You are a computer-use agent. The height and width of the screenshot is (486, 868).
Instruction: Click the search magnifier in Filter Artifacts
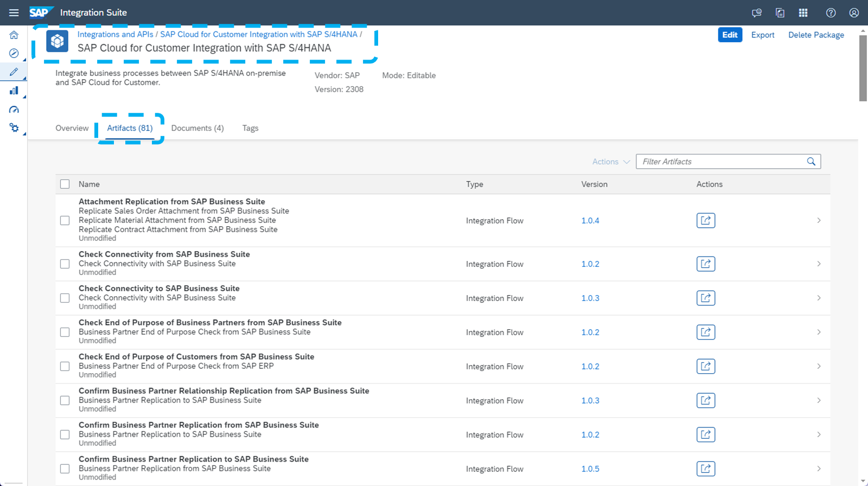pos(811,162)
